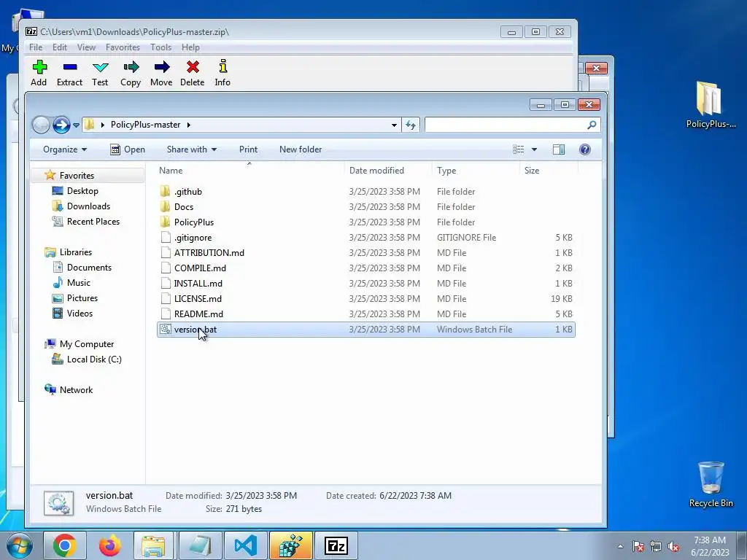Open the 7-Zip Tools menu
This screenshot has width=747, height=560.
161,47
